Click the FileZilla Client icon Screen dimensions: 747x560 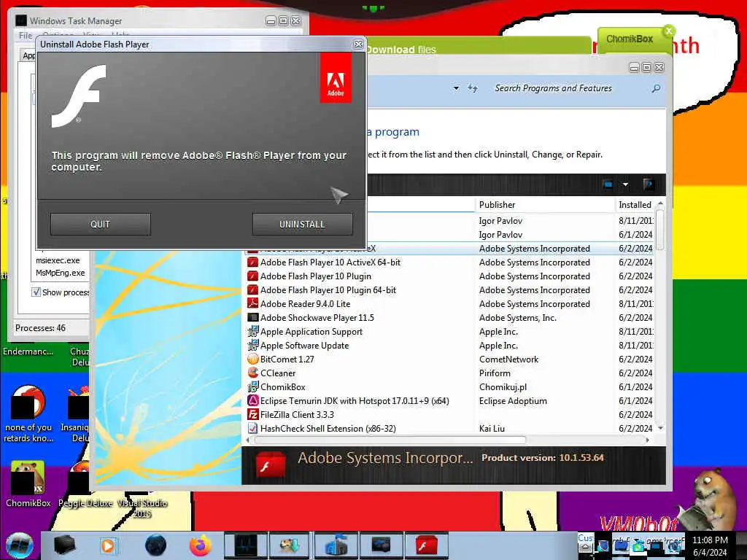(253, 414)
